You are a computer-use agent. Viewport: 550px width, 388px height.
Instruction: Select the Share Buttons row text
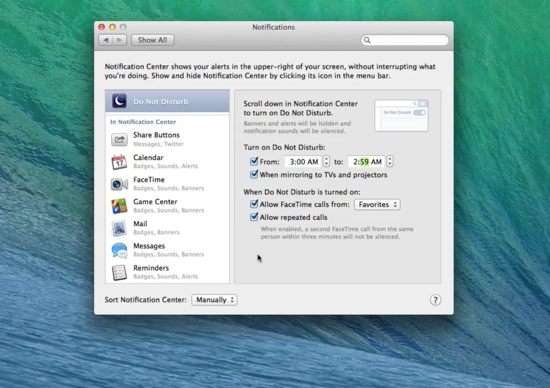pyautogui.click(x=156, y=135)
